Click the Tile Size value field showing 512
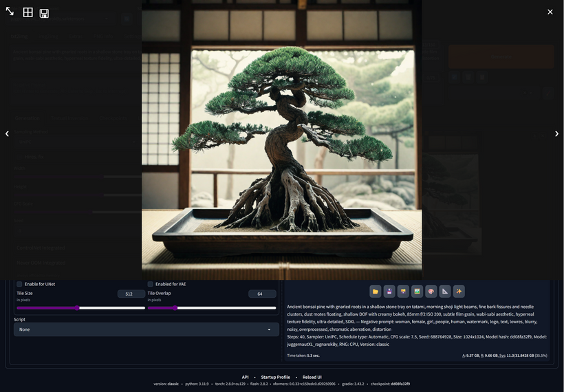 (x=130, y=294)
